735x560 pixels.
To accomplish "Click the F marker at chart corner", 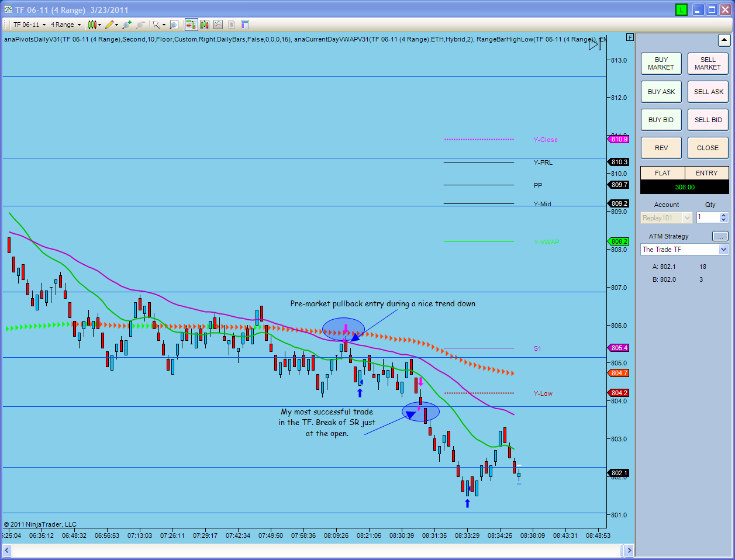I will (x=630, y=37).
